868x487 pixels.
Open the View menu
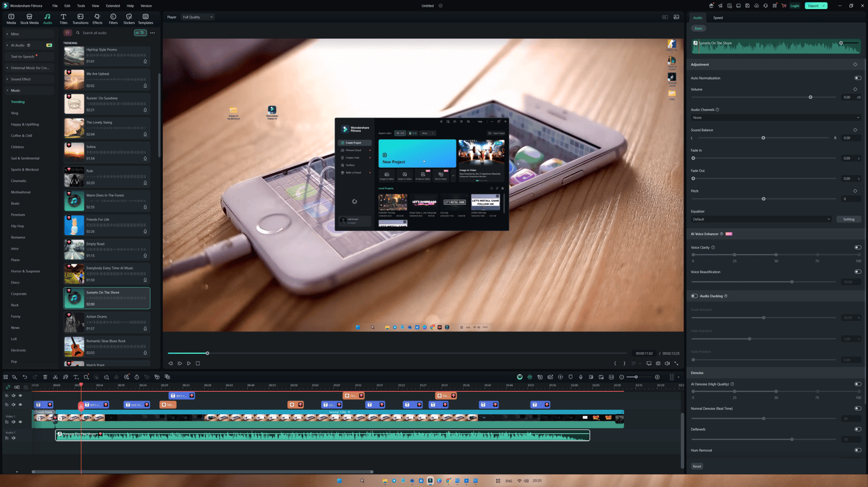tap(95, 6)
